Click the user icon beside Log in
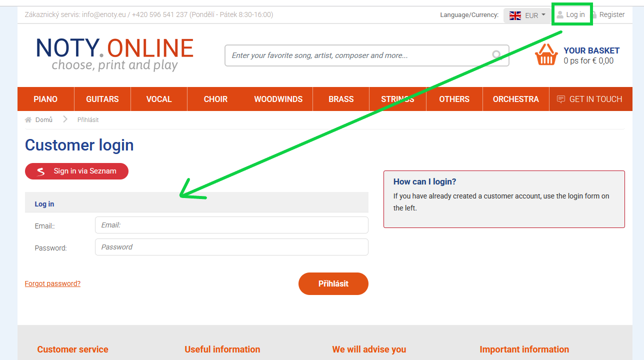Screen dimensions: 644x360 [x=560, y=15]
